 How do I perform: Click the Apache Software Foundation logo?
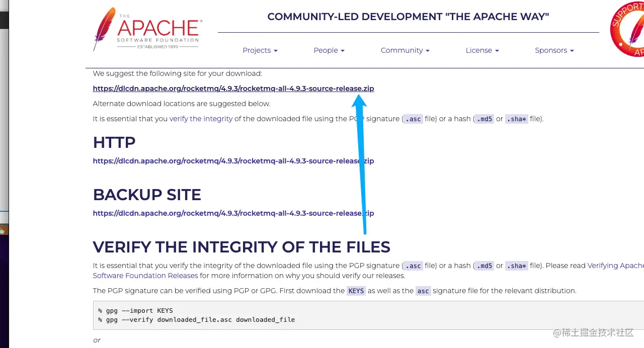[148, 29]
